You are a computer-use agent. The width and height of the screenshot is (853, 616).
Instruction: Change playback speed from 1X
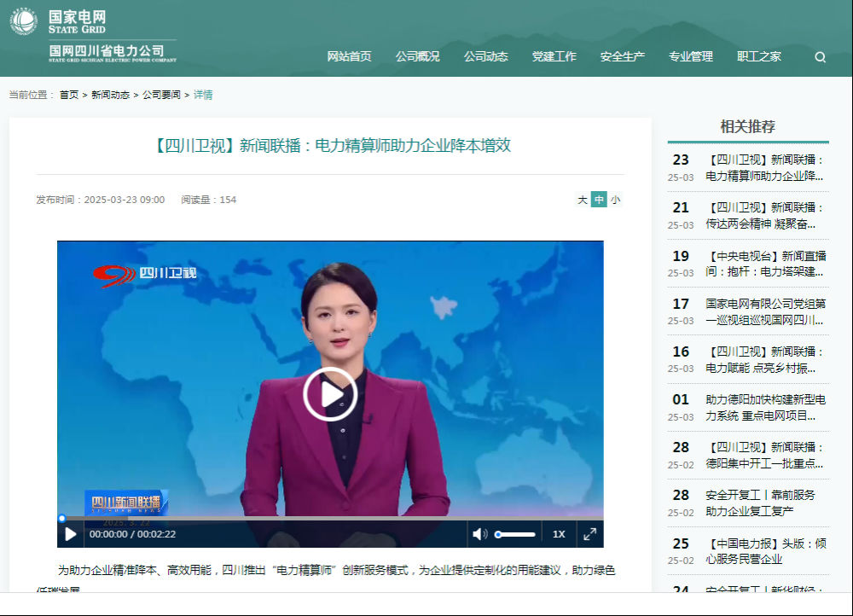tap(559, 534)
